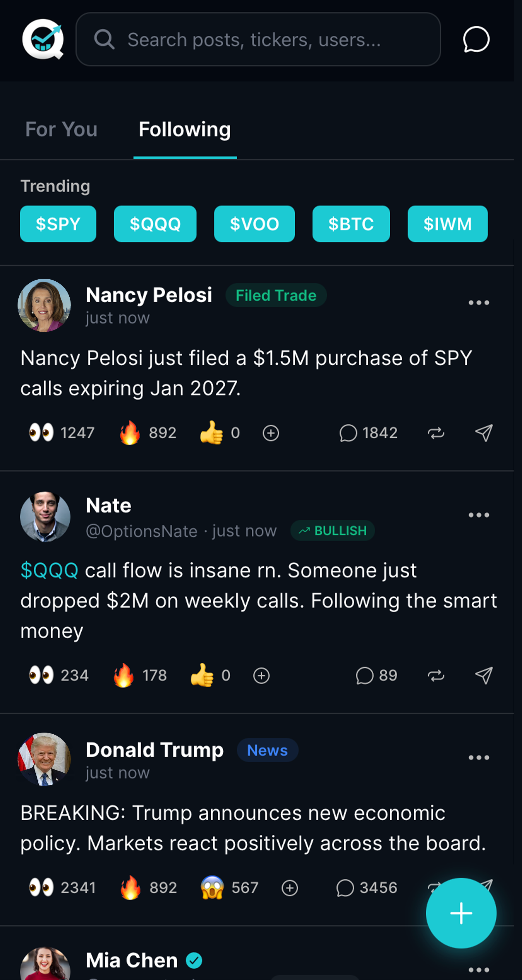
Task: Follow the $QQQ ticker link in Nate's post
Action: (49, 570)
